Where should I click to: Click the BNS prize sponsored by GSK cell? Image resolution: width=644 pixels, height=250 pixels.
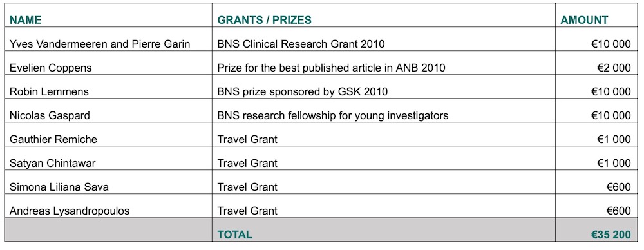[384, 87]
